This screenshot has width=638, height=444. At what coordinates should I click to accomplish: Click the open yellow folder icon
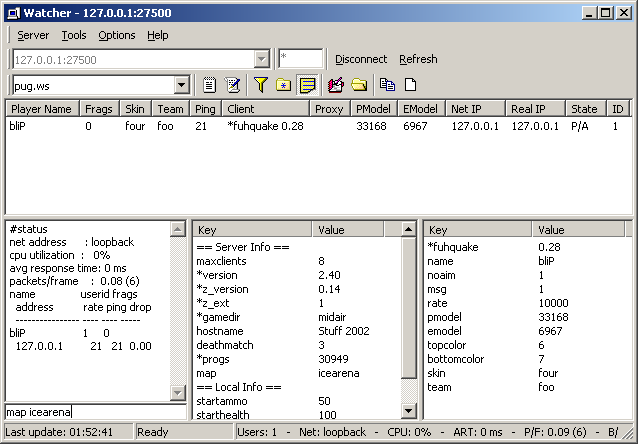359,85
